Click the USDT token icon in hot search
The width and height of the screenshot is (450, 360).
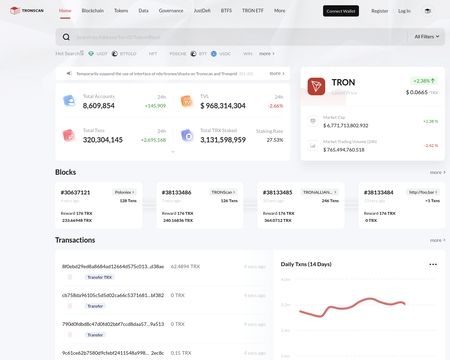click(91, 53)
